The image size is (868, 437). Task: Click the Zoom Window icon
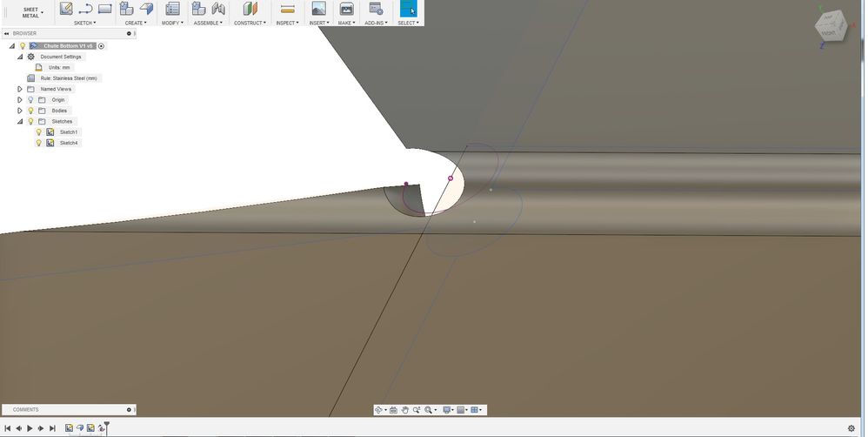pyautogui.click(x=417, y=410)
